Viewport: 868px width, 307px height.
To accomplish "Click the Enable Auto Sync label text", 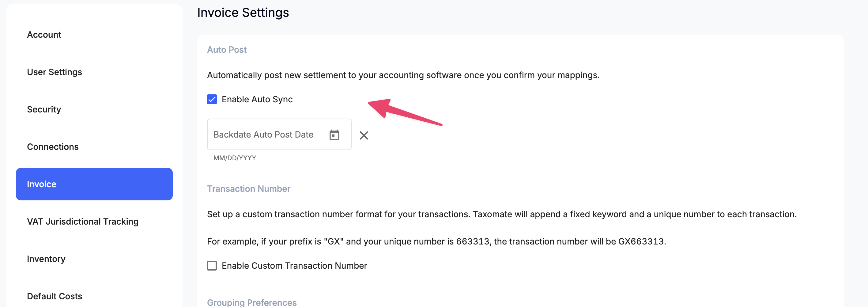I will (x=257, y=99).
